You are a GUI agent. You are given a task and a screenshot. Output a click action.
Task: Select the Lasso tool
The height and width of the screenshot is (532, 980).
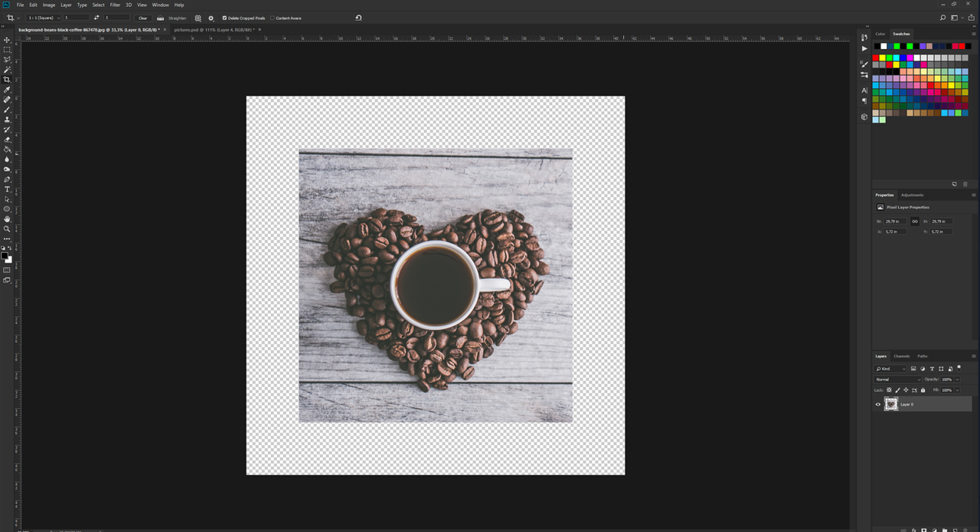7,60
